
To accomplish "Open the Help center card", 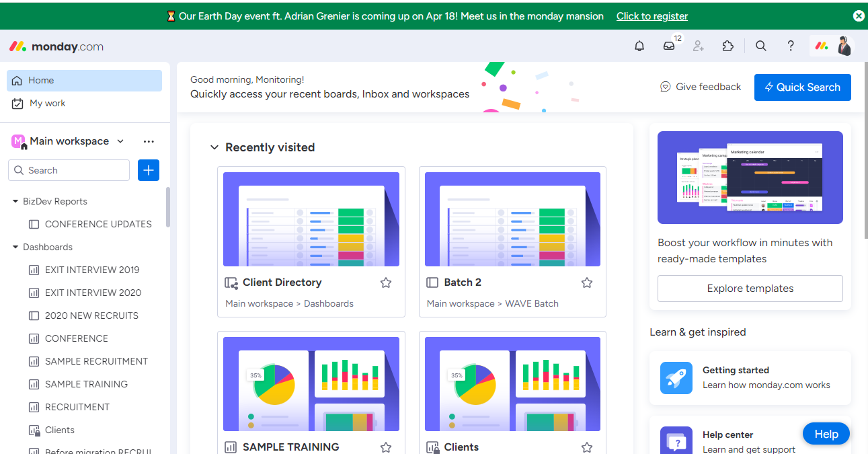I will [x=750, y=435].
